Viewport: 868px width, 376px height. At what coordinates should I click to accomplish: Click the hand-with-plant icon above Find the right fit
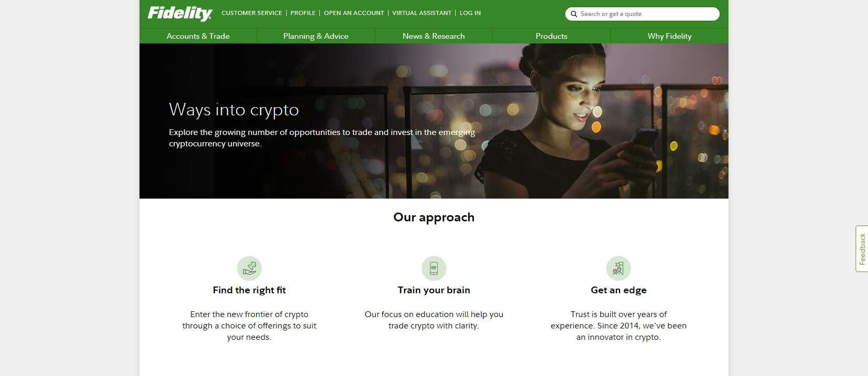(x=249, y=268)
